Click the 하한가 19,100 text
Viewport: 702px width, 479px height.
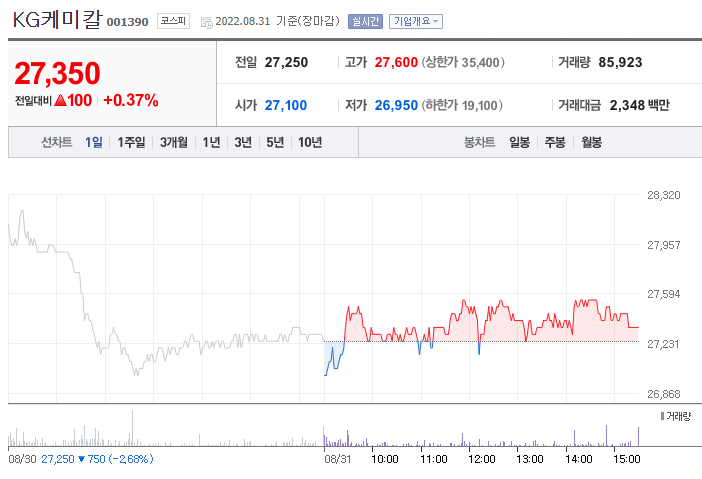click(462, 105)
